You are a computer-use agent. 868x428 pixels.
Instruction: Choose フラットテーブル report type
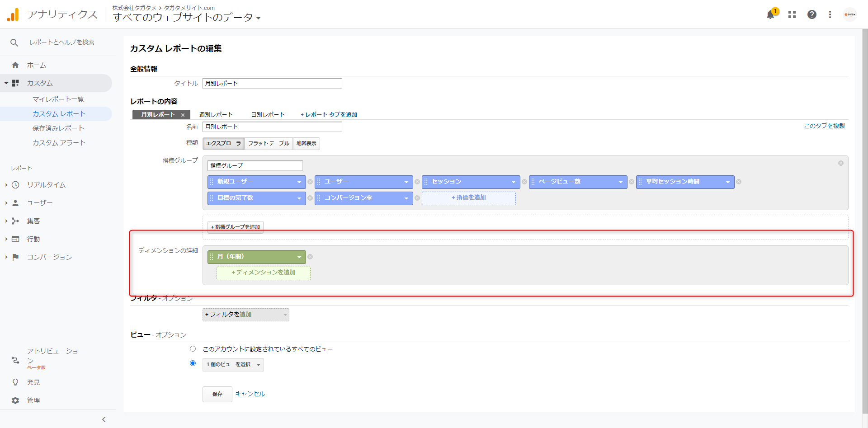point(269,144)
